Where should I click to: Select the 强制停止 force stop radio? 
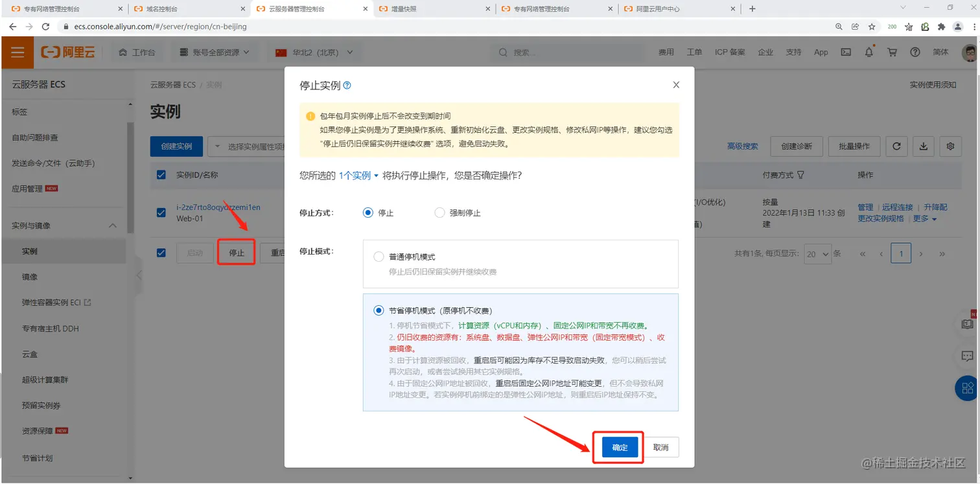(439, 213)
